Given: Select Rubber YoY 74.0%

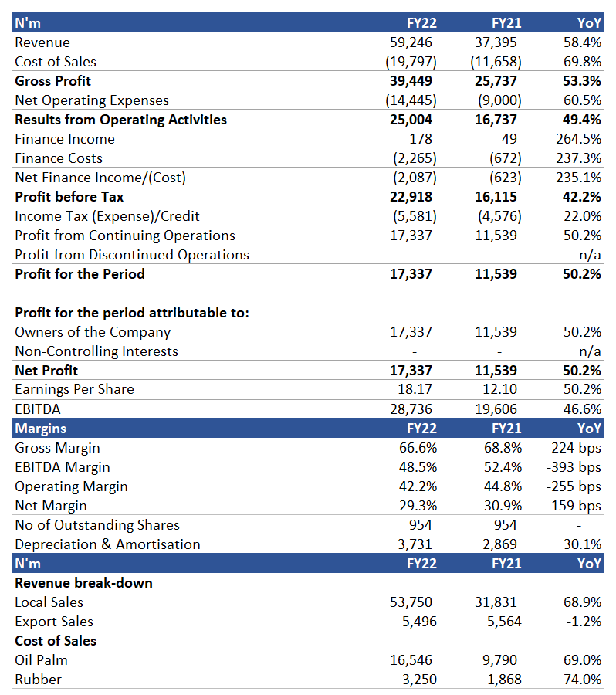Looking at the screenshot, I should click(582, 680).
